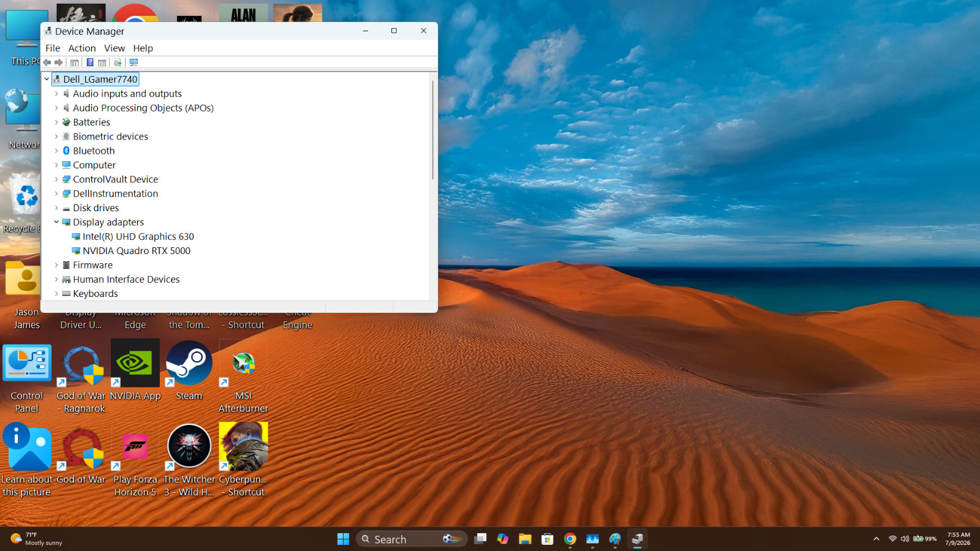The image size is (980, 551).
Task: Open the File menu
Action: [53, 48]
